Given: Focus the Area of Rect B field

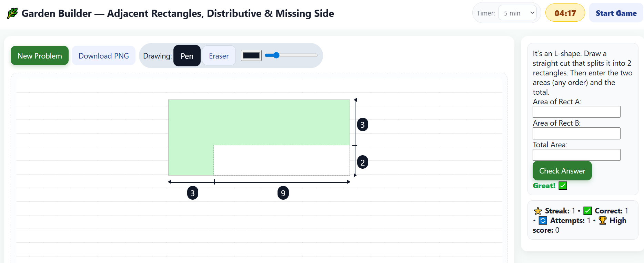Looking at the screenshot, I should 576,134.
